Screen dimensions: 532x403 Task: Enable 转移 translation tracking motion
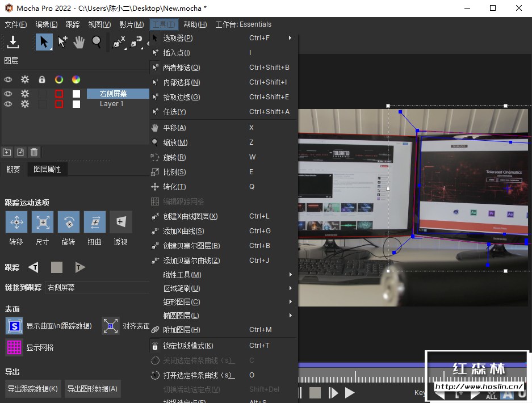pos(16,222)
